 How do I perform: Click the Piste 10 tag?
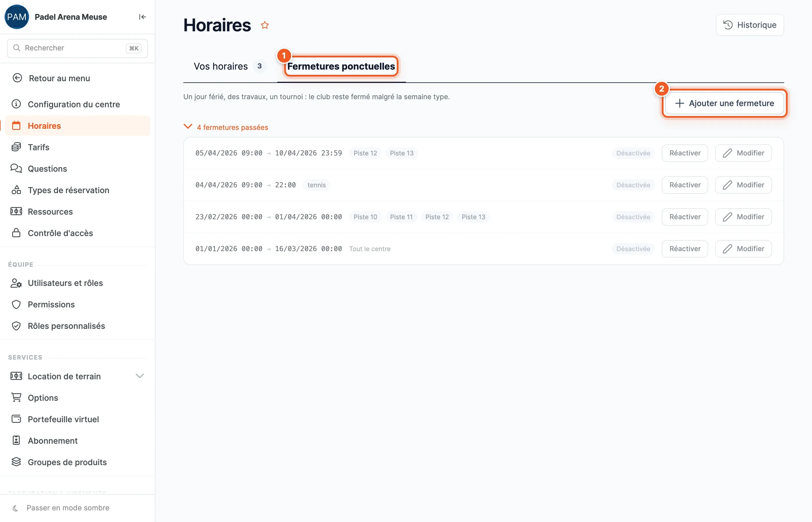pyautogui.click(x=365, y=217)
